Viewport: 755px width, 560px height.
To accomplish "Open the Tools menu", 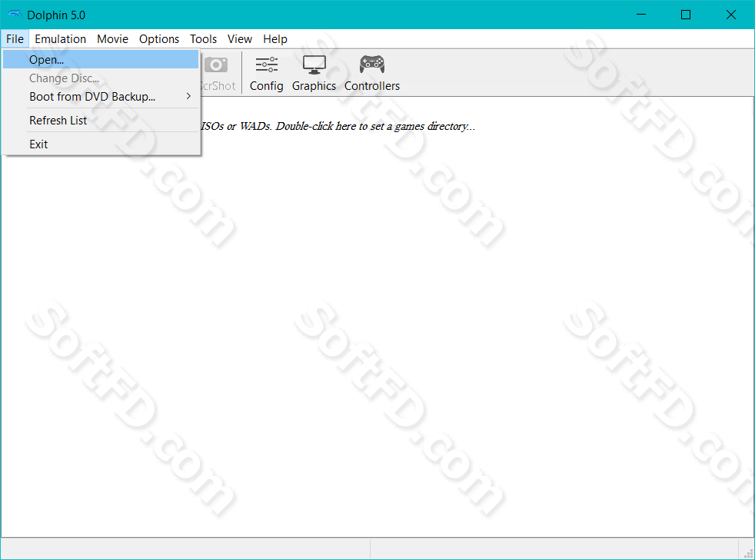I will [203, 39].
